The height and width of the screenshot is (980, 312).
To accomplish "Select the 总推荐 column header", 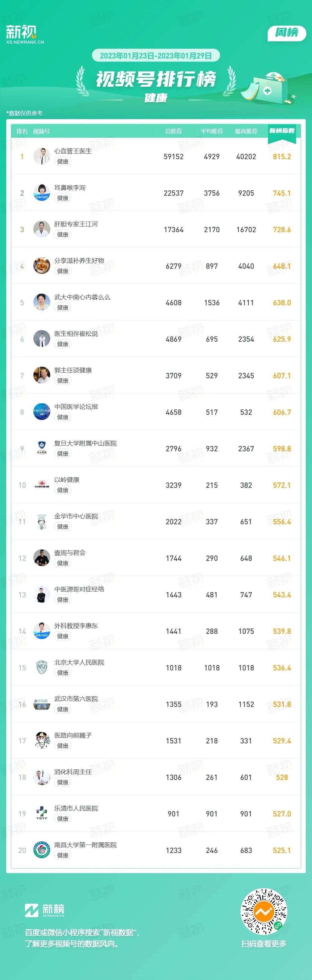I will (173, 131).
